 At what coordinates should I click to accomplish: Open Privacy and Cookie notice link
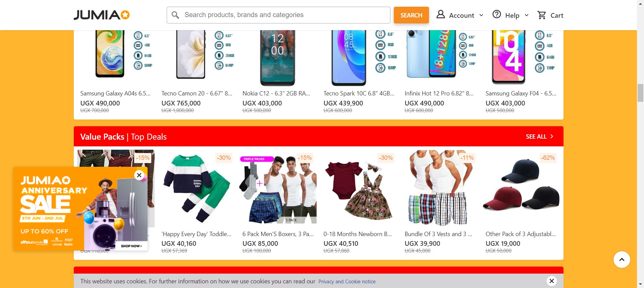347,282
